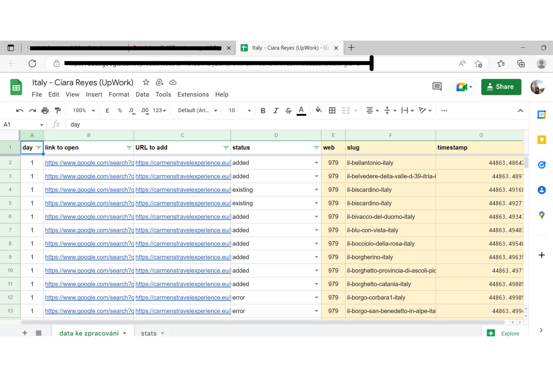The width and height of the screenshot is (553, 392).
Task: Decrease decimal places icon
Action: (132, 111)
